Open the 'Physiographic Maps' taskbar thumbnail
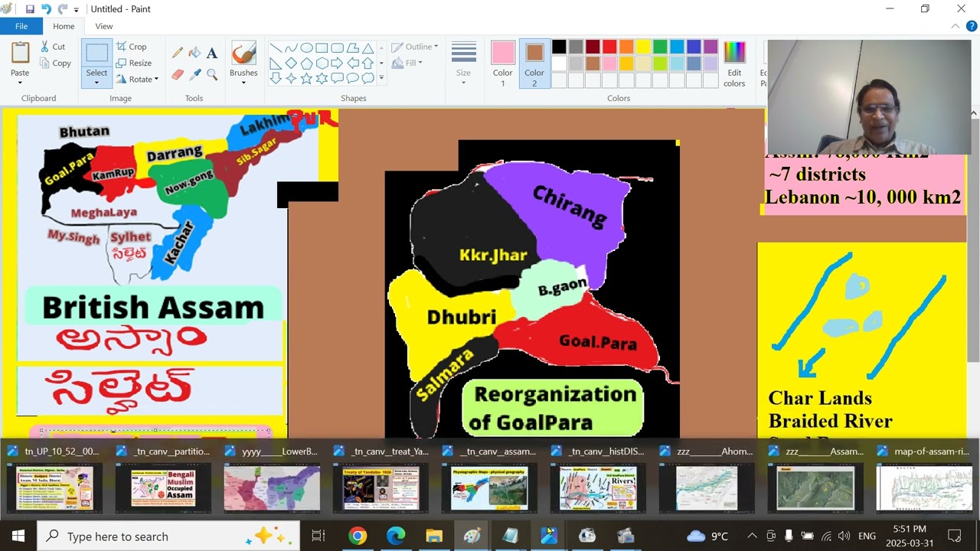This screenshot has width=980, height=551. pos(489,488)
